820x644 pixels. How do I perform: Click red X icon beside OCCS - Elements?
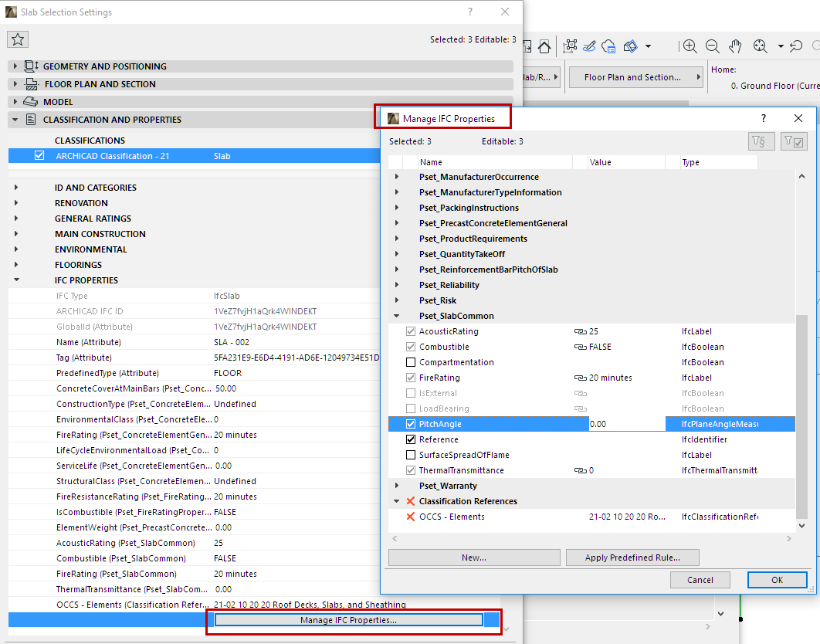(411, 517)
